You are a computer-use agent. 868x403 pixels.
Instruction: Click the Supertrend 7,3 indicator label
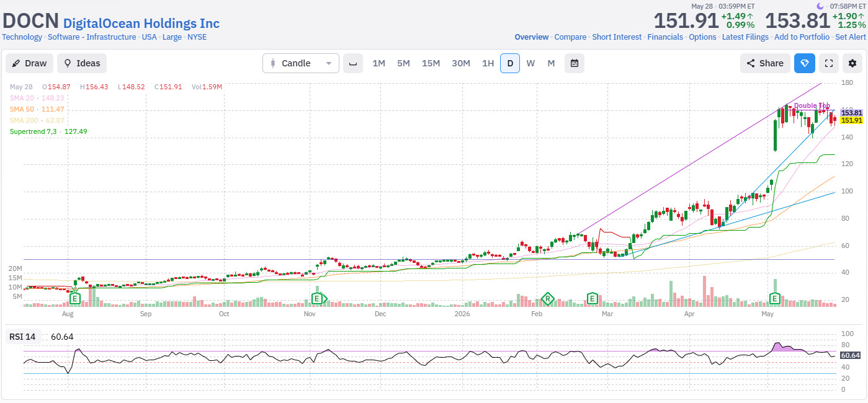pos(48,131)
